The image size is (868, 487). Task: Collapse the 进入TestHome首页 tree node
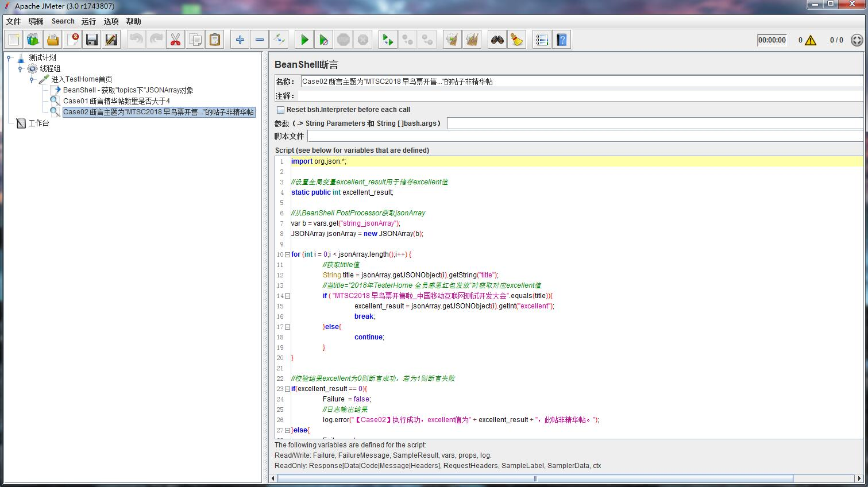[32, 79]
